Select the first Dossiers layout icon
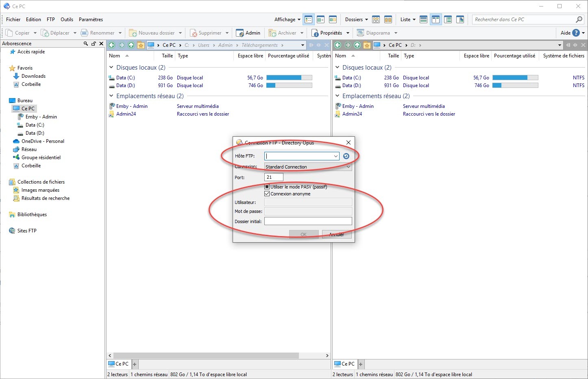 [x=376, y=20]
